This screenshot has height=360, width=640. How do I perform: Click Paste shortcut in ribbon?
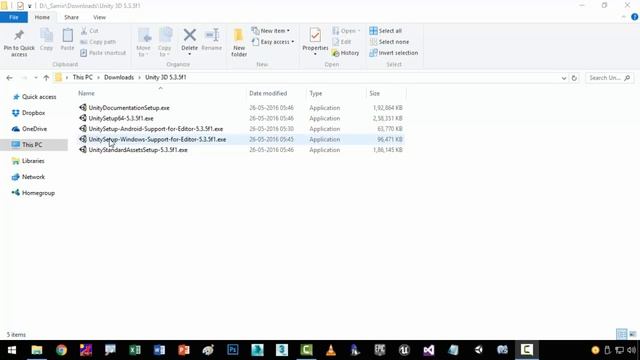point(103,53)
